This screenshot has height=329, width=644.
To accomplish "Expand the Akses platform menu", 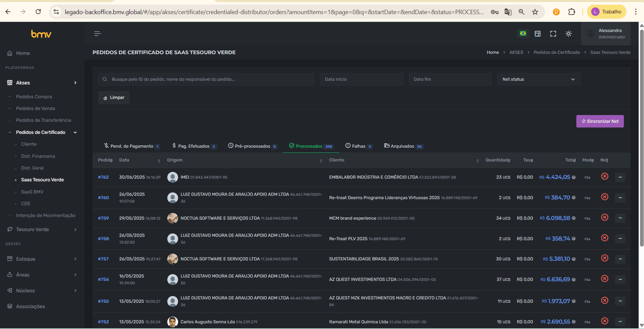I will coord(42,83).
